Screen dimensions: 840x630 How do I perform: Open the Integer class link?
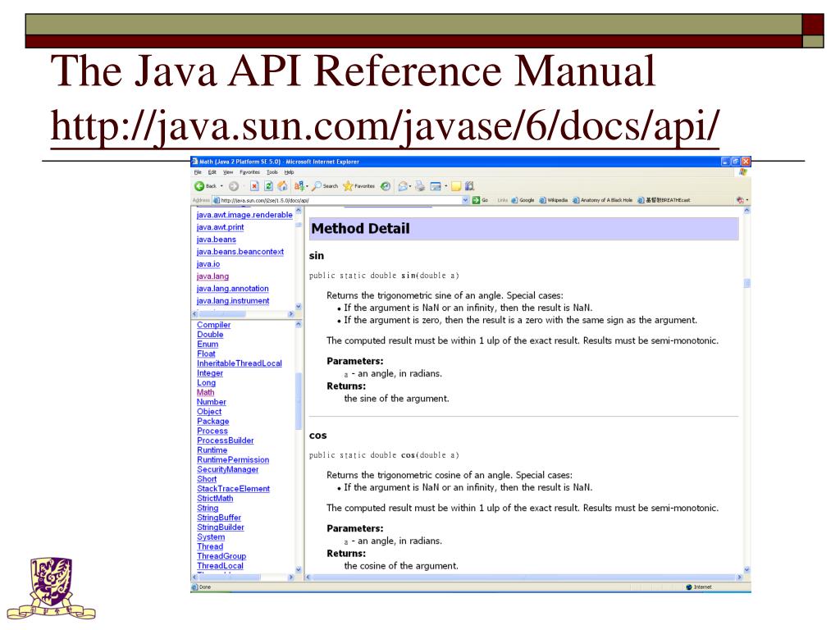coord(210,373)
